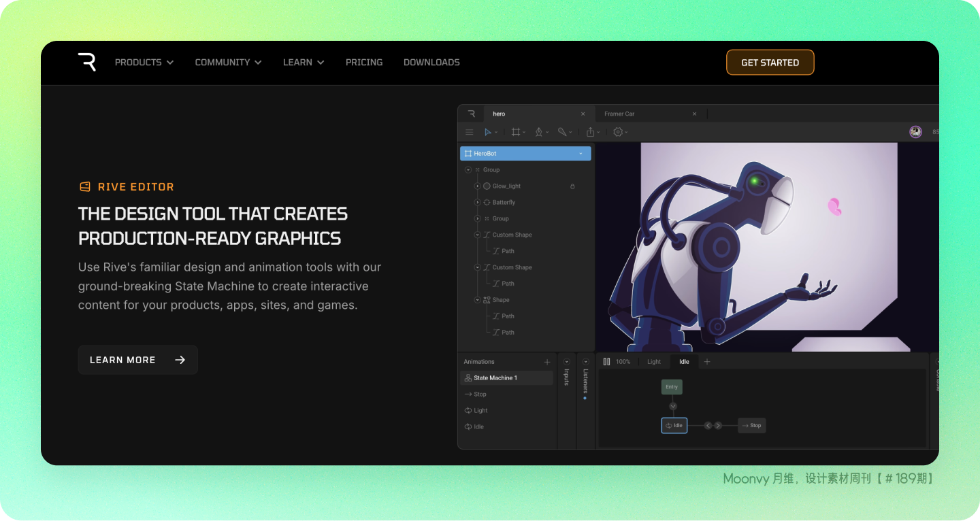980x521 pixels.
Task: Click the user avatar in editor toolbar
Action: (915, 132)
